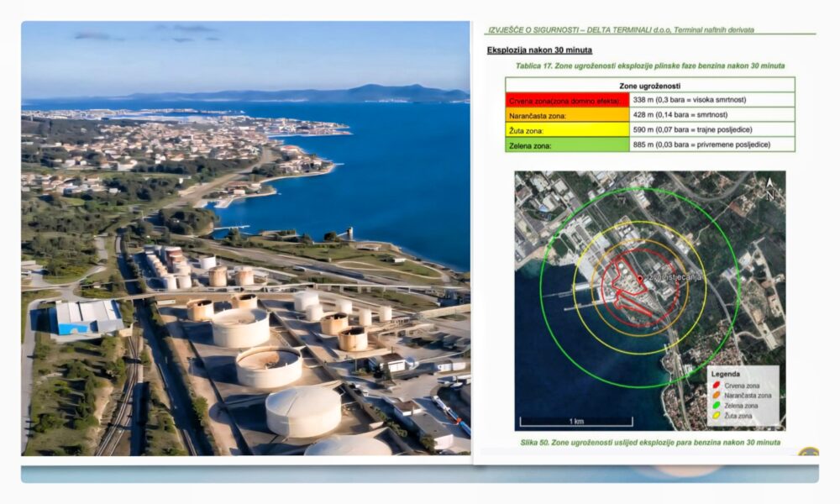Click the 'Zone ugroženosti' table header

(x=649, y=86)
